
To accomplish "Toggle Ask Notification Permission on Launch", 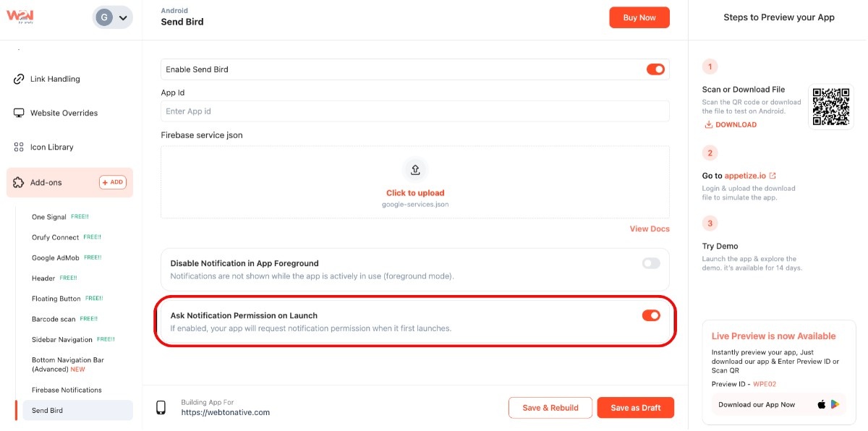I will pyautogui.click(x=651, y=315).
